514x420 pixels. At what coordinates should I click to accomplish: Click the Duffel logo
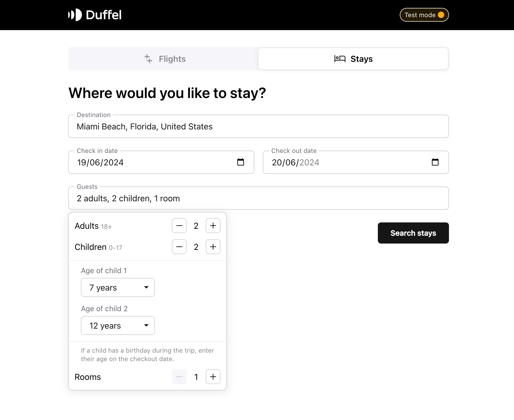point(95,15)
